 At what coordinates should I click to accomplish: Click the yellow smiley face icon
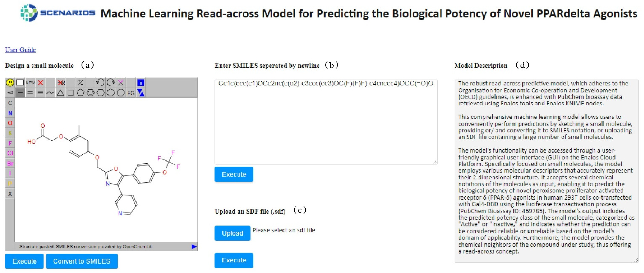(x=10, y=83)
